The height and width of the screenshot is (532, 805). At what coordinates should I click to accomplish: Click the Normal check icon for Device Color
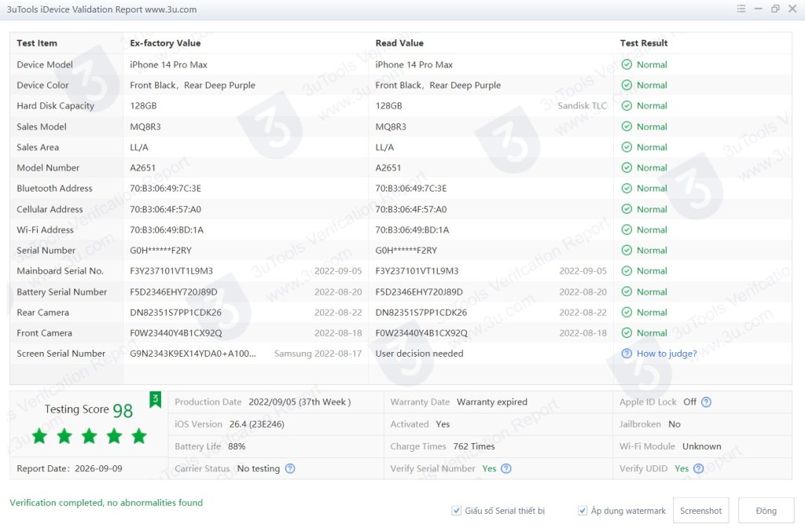point(627,85)
